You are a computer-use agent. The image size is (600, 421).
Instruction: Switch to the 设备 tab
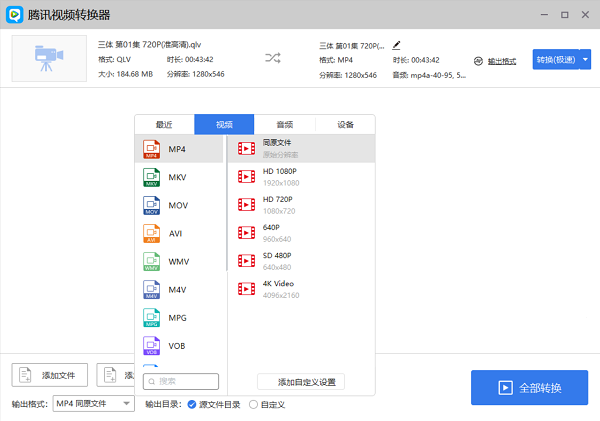pyautogui.click(x=345, y=125)
